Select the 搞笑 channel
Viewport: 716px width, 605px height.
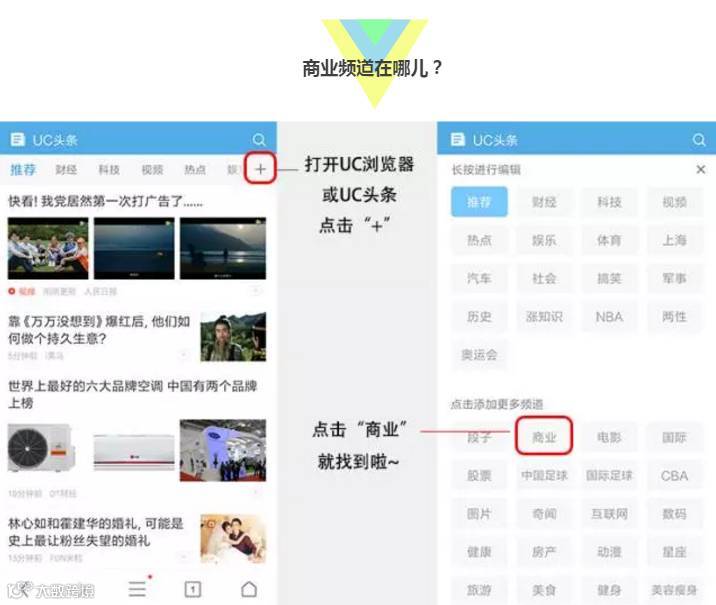(609, 279)
